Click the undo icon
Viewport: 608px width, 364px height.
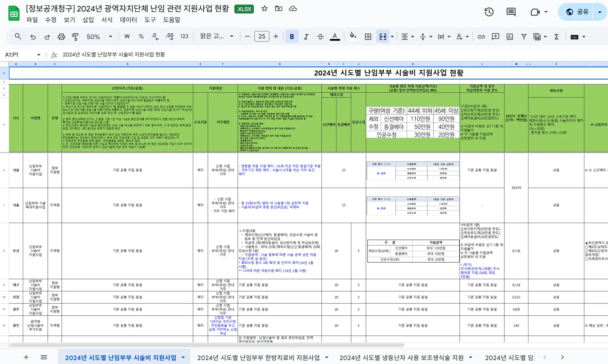(33, 37)
